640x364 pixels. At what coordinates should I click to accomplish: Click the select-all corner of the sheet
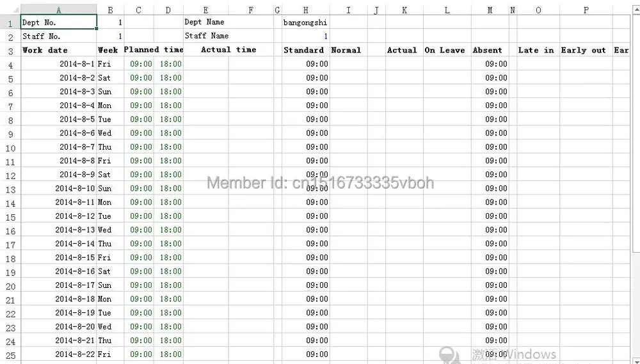(10, 10)
